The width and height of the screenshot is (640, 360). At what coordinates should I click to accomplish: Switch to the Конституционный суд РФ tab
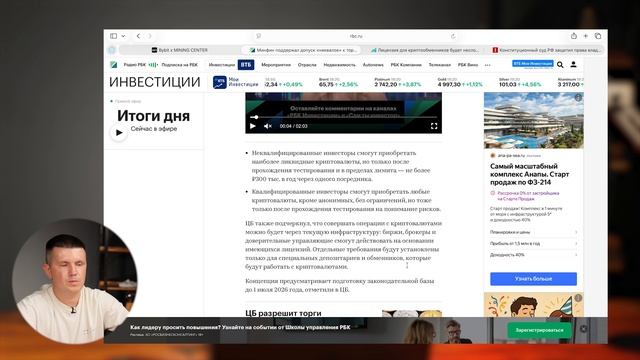coord(546,50)
